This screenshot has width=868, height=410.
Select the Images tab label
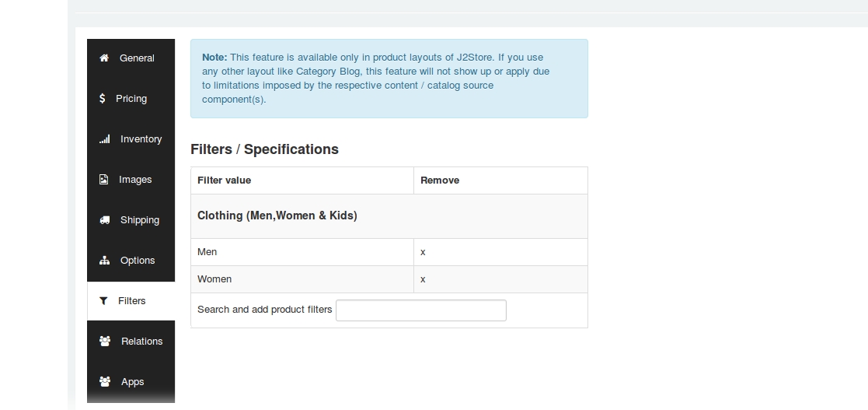(135, 180)
